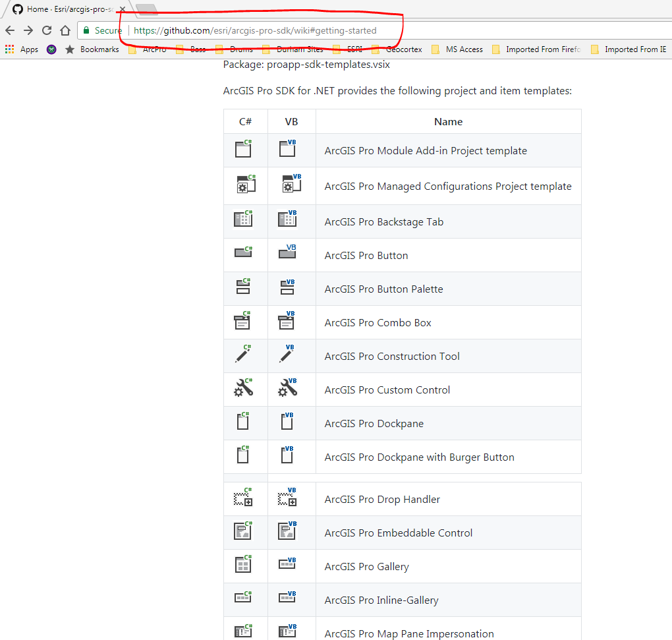Click the VB Embeddable Control icon
This screenshot has width=672, height=640.
click(x=287, y=531)
